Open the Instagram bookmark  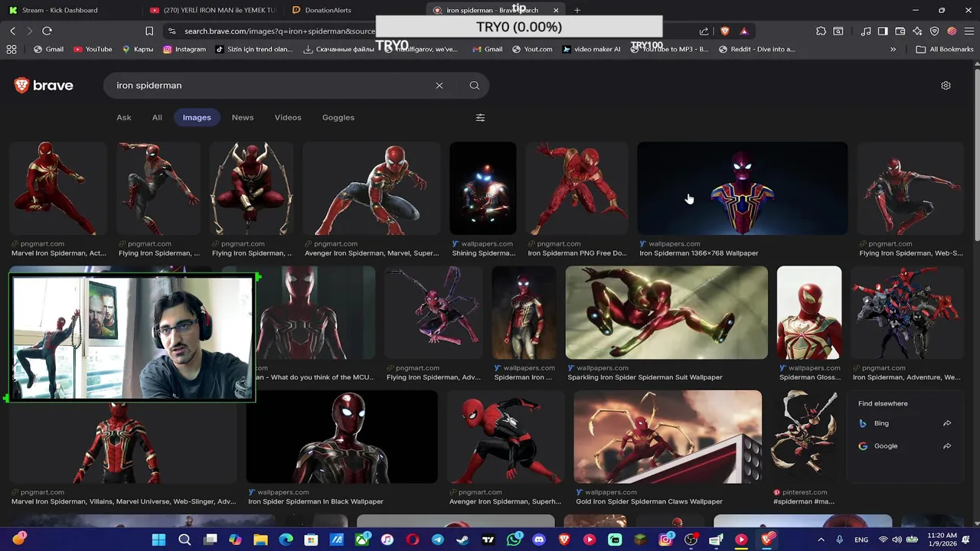185,49
